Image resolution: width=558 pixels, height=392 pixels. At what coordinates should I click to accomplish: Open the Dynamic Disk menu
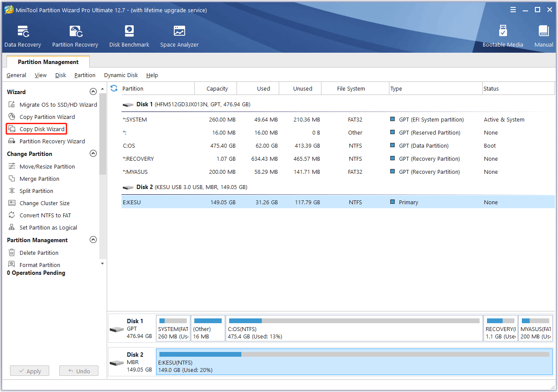point(121,75)
